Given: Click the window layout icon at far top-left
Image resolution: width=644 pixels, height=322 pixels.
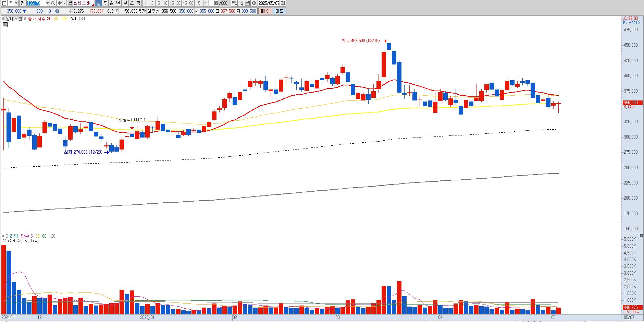Looking at the screenshot, I should click(4, 3).
